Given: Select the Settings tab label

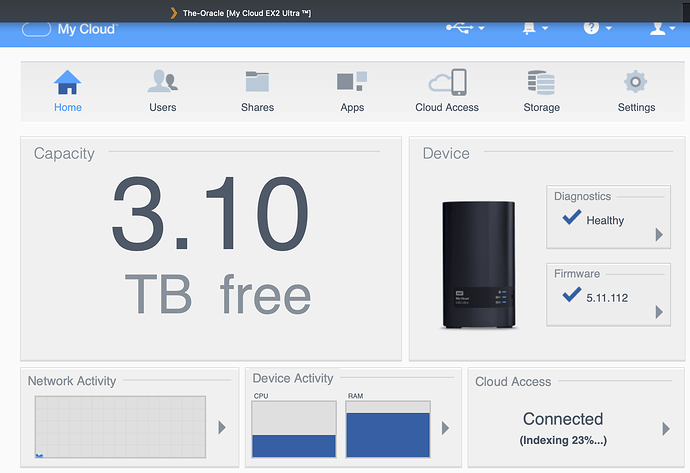Looking at the screenshot, I should (x=636, y=108).
